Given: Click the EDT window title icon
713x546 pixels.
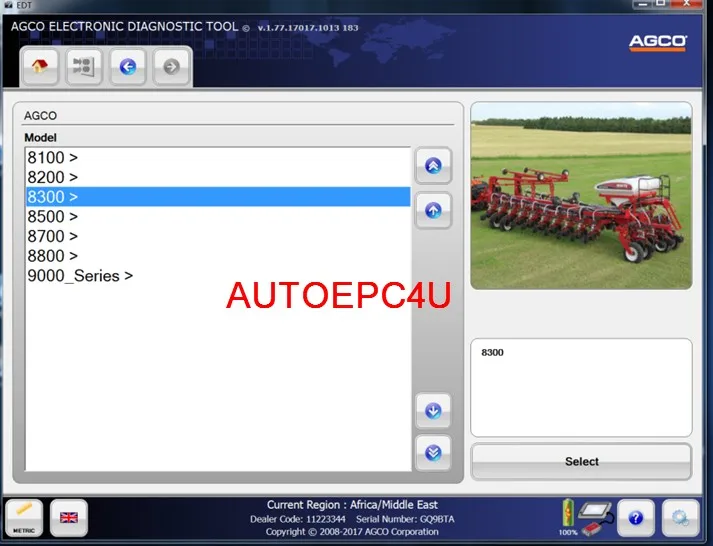Looking at the screenshot, I should [8, 5].
